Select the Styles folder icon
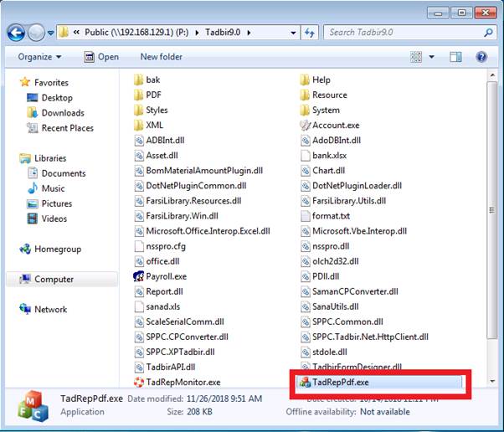 [138, 110]
